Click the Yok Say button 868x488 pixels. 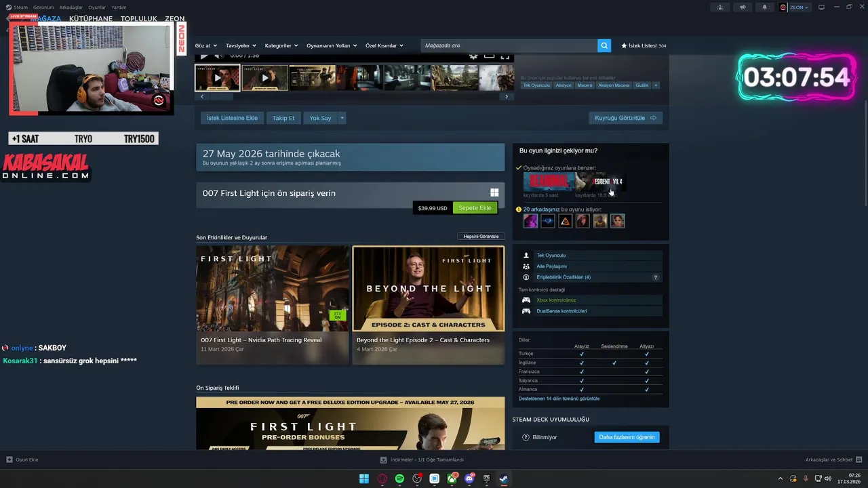coord(320,118)
